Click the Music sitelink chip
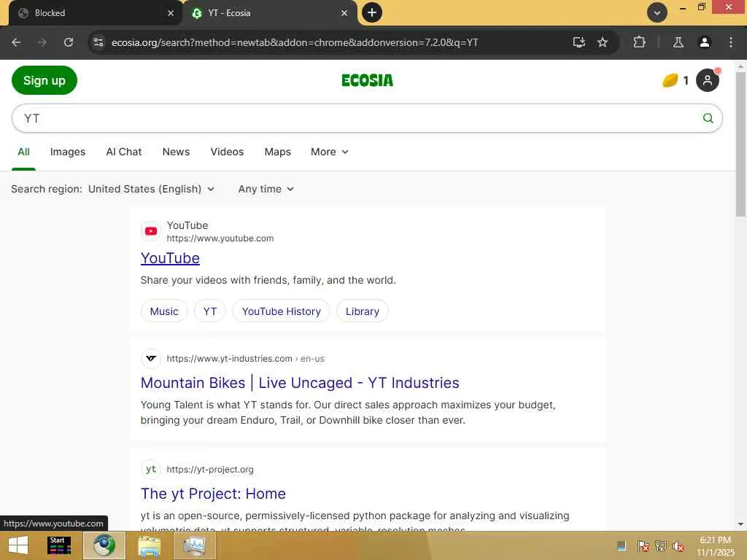Image resolution: width=747 pixels, height=560 pixels. click(x=164, y=311)
